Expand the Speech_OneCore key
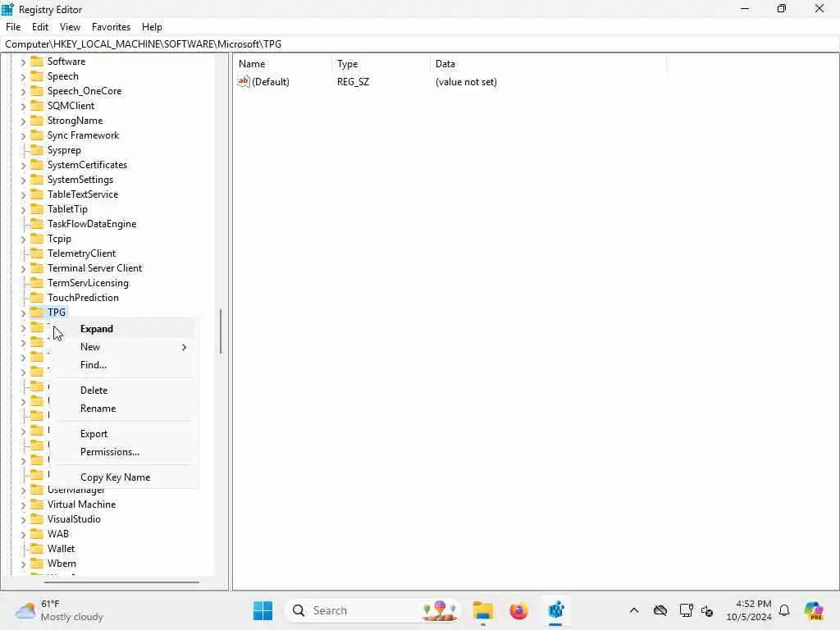 click(x=23, y=92)
